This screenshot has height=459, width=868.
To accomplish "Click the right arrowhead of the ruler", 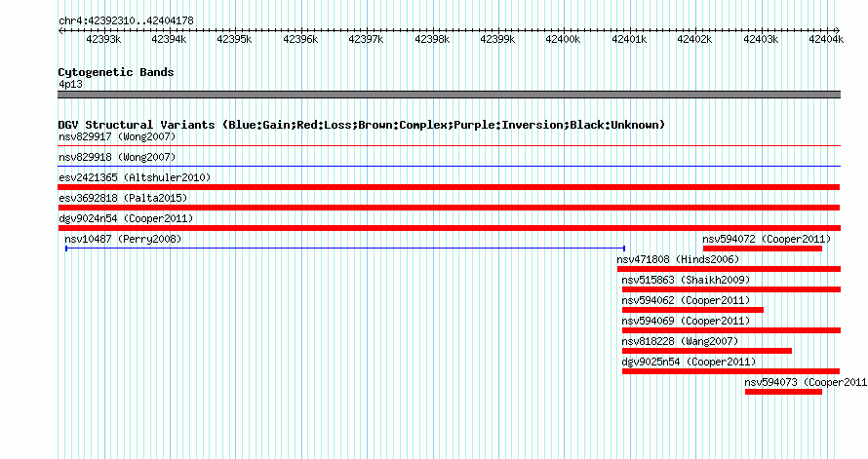I will (838, 31).
